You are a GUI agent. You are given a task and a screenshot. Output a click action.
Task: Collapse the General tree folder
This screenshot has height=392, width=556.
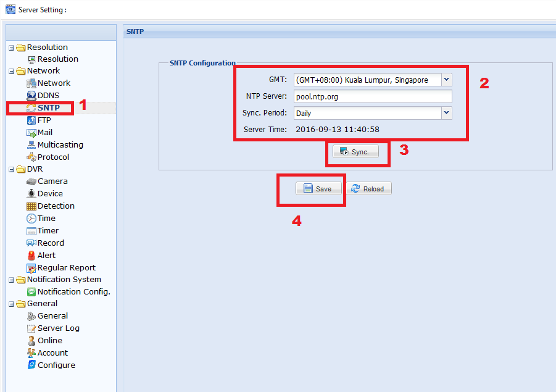point(11,304)
